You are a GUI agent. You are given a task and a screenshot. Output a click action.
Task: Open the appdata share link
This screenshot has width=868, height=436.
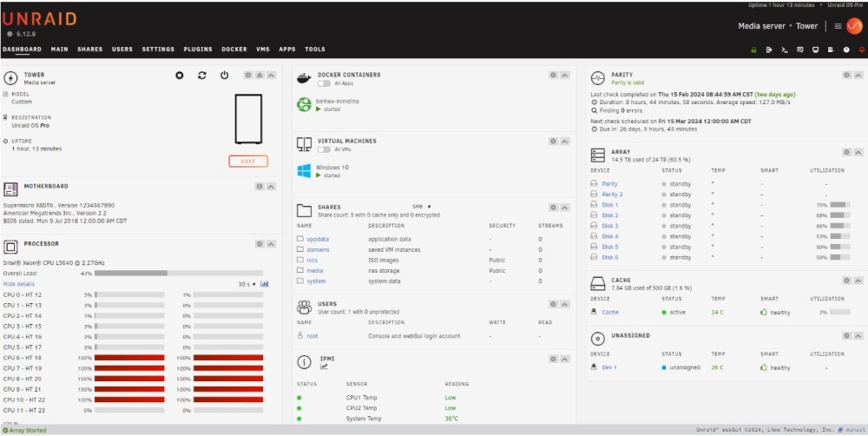tap(318, 240)
